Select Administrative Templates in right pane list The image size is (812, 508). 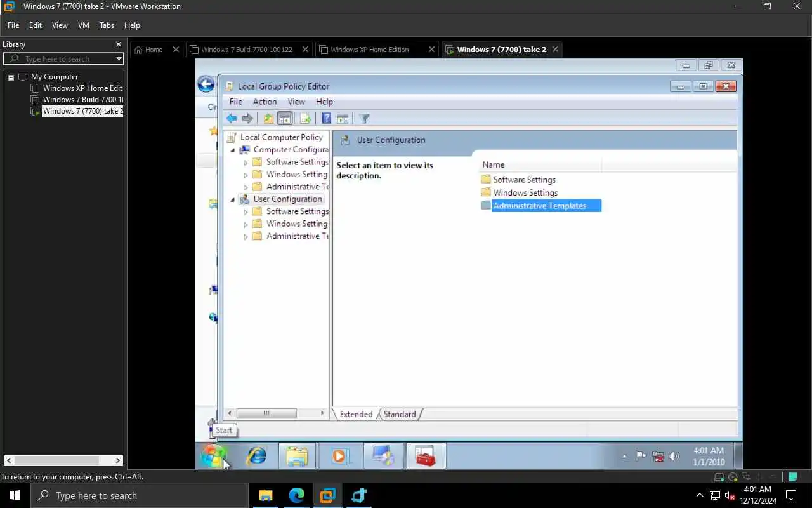(539, 206)
